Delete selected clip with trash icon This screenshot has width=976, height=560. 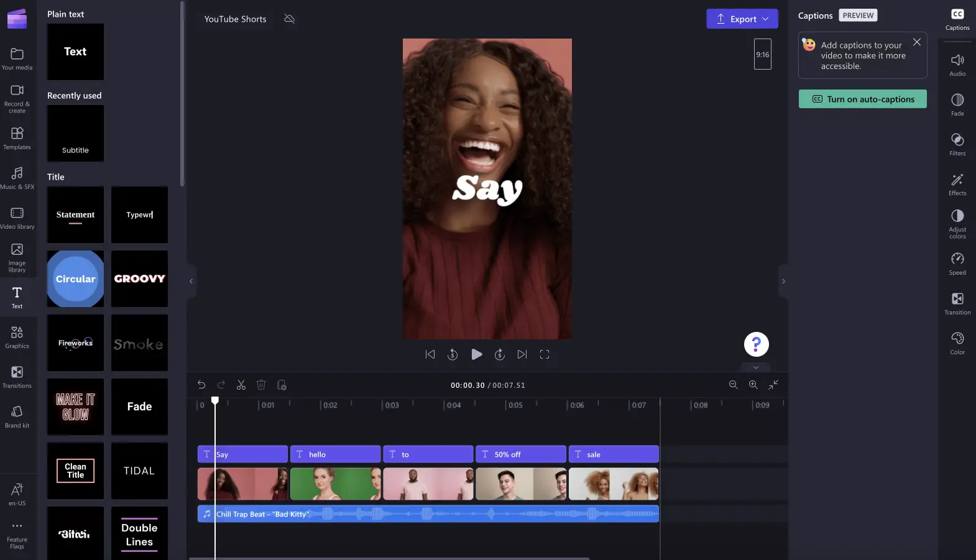click(x=261, y=385)
